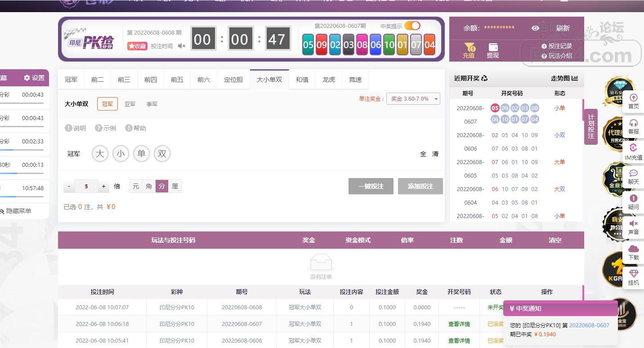The height and width of the screenshot is (348, 644).
Task: Select the 双 bet option circle
Action: (162, 154)
